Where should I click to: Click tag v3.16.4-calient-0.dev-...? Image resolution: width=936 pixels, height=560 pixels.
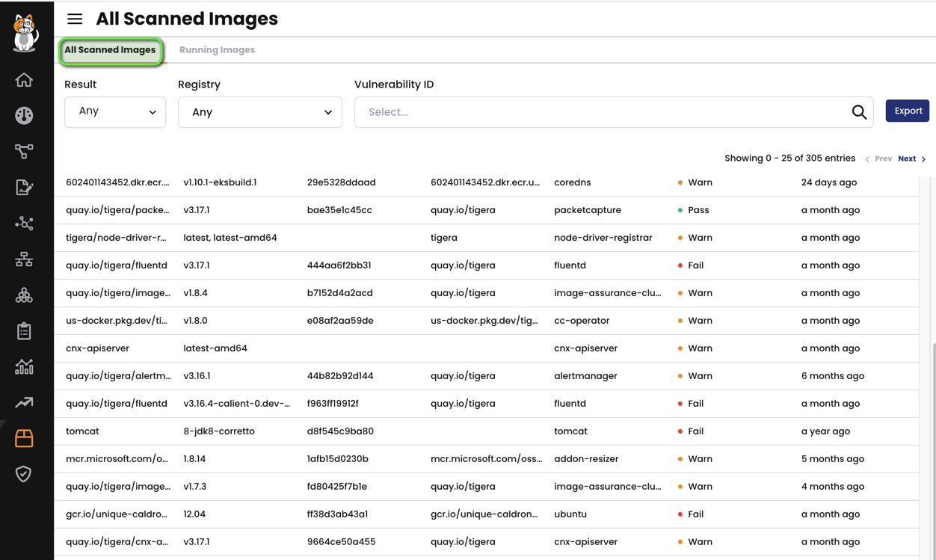(x=236, y=404)
